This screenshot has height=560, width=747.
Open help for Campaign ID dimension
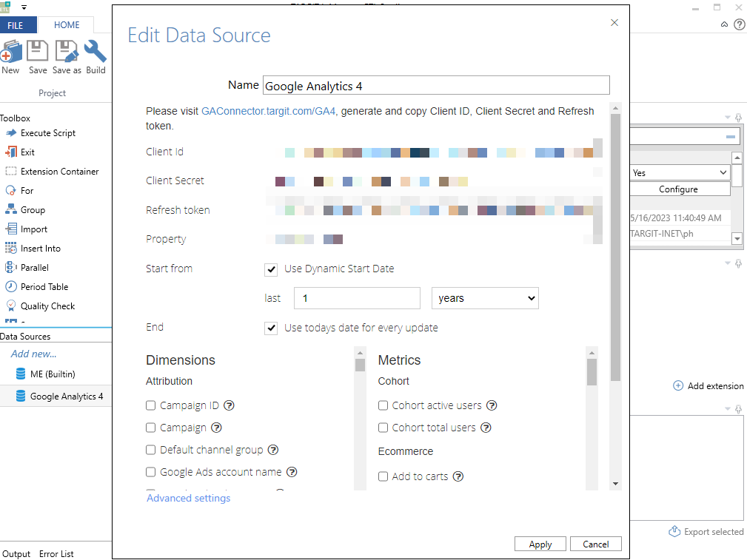230,405
